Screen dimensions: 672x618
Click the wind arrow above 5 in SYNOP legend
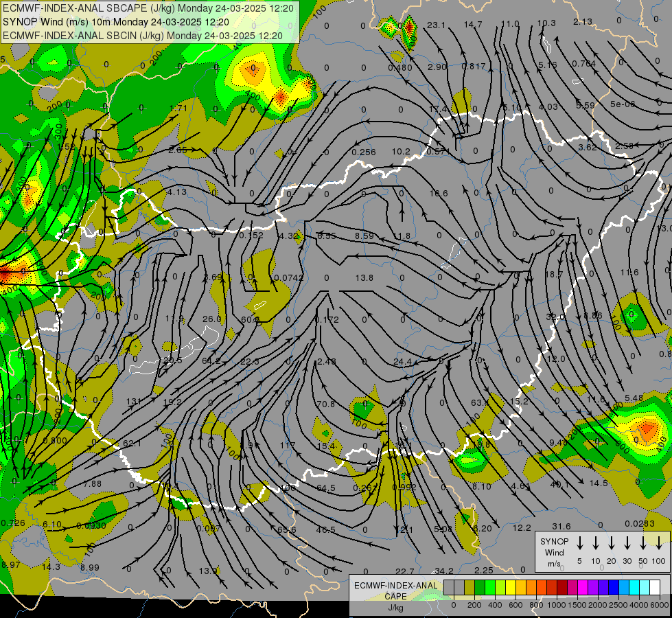[x=579, y=543]
